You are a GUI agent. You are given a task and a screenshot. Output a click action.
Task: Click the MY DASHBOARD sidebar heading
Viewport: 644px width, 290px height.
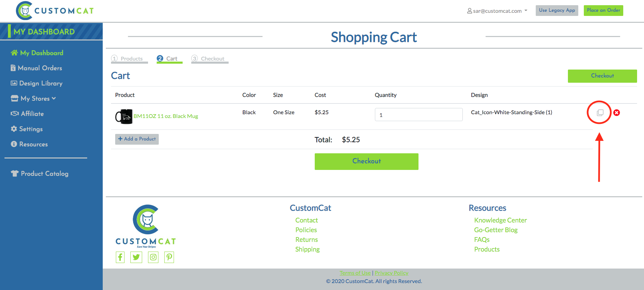pyautogui.click(x=44, y=32)
